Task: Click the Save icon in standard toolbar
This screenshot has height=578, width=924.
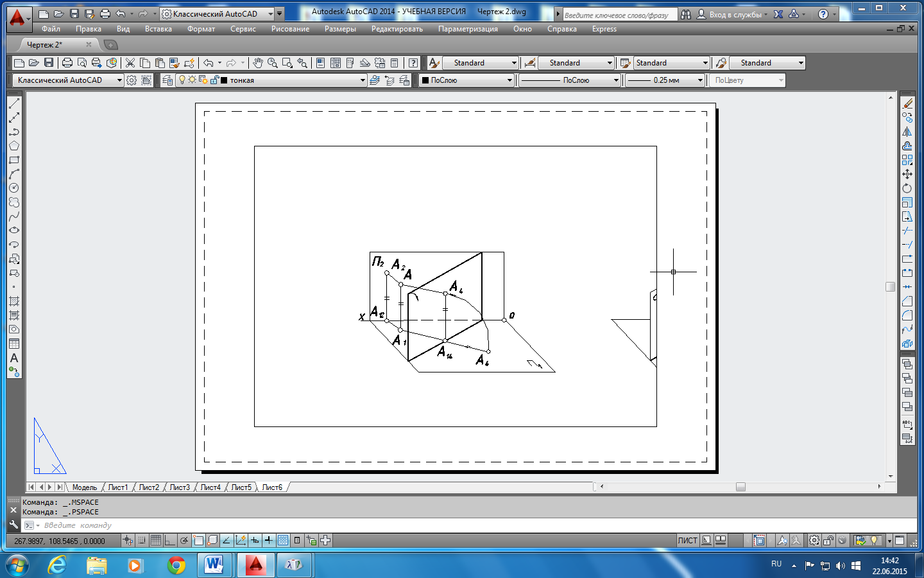Action: click(x=49, y=63)
